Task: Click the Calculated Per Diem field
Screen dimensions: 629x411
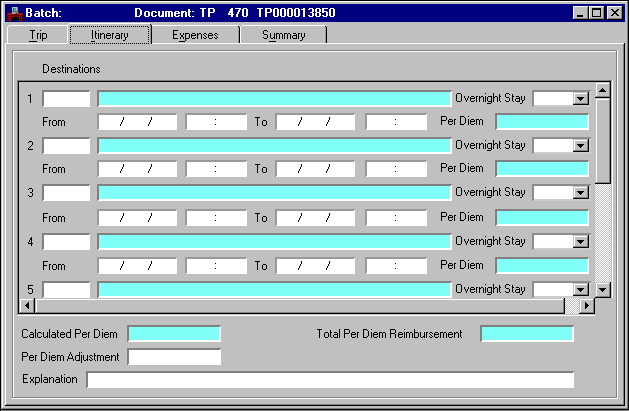Action: pos(174,334)
